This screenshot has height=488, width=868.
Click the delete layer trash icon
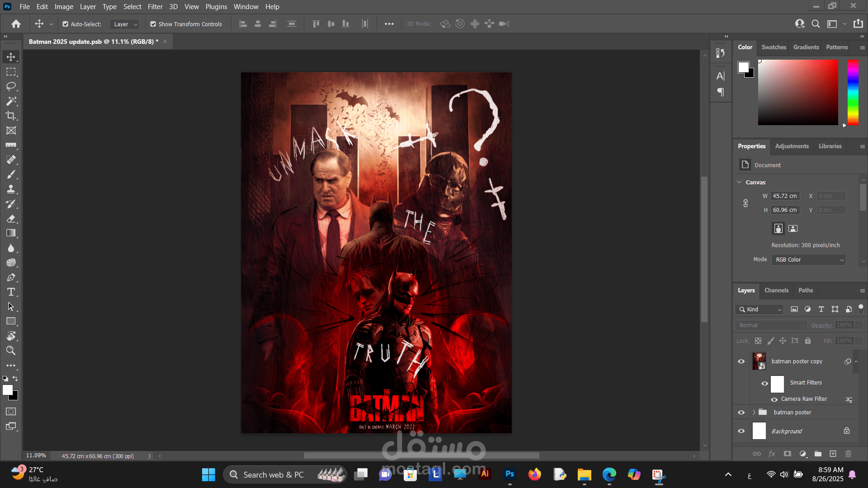(848, 454)
